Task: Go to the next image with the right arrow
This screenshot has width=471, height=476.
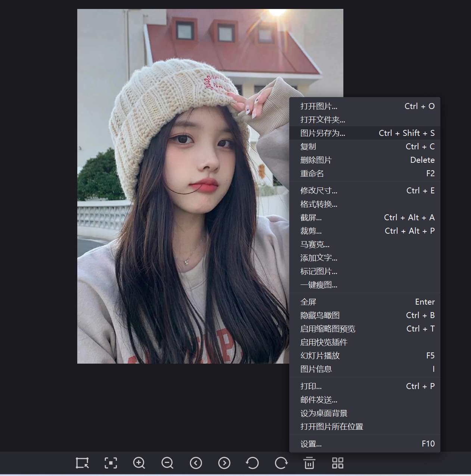Action: click(224, 463)
